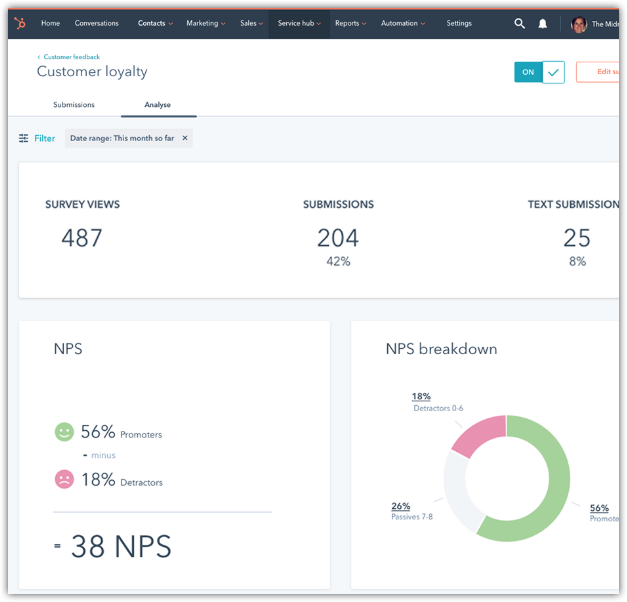Open the notifications bell
This screenshot has height=602, width=627.
point(543,23)
